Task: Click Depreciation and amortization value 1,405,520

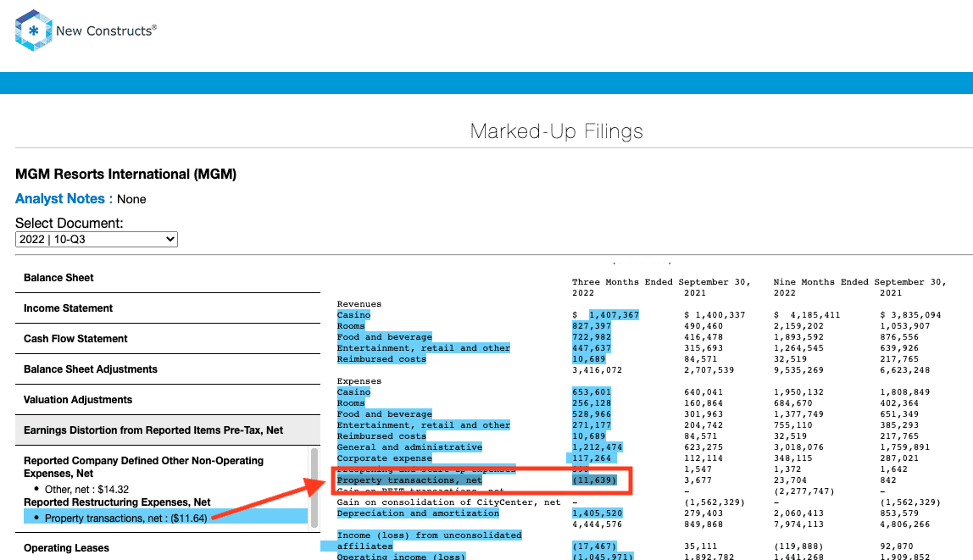Action: 597,513
